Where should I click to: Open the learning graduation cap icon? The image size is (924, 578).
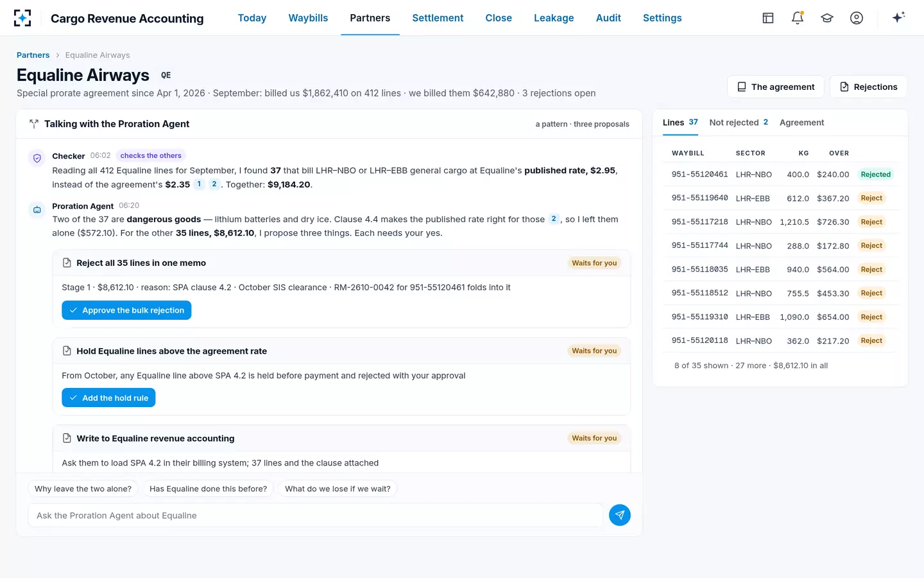[x=827, y=18]
